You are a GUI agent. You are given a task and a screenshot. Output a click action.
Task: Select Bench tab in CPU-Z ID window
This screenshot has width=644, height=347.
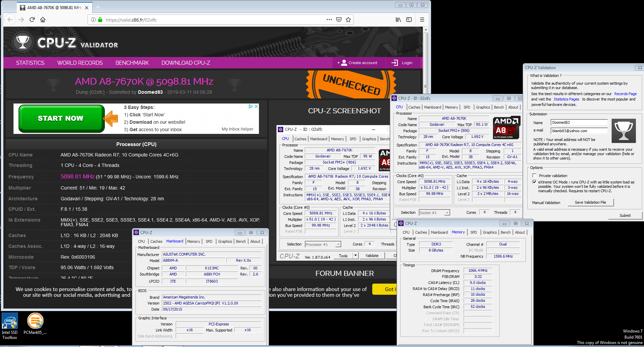(499, 107)
